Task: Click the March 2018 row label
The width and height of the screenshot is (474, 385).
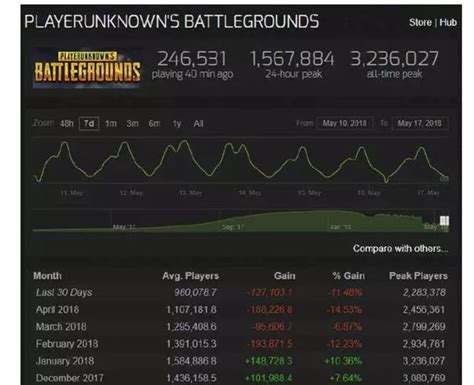Action: point(61,327)
